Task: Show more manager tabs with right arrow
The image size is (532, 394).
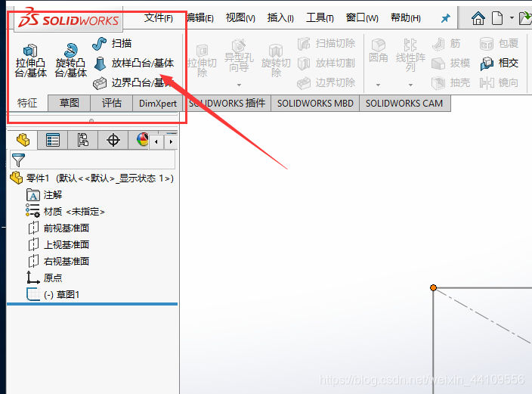Action: (171, 141)
